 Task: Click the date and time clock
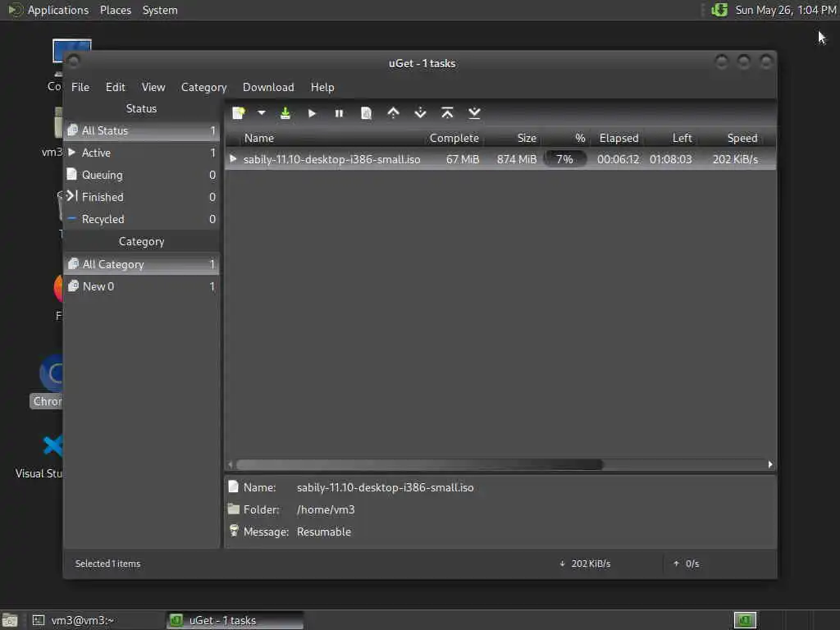[785, 10]
